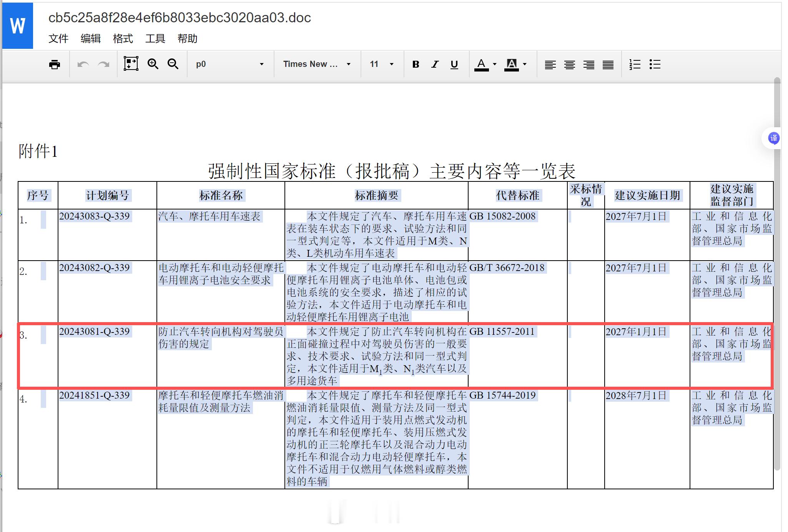The height and width of the screenshot is (532, 788).
Task: Click the vertical scrollbar
Action: 777,269
